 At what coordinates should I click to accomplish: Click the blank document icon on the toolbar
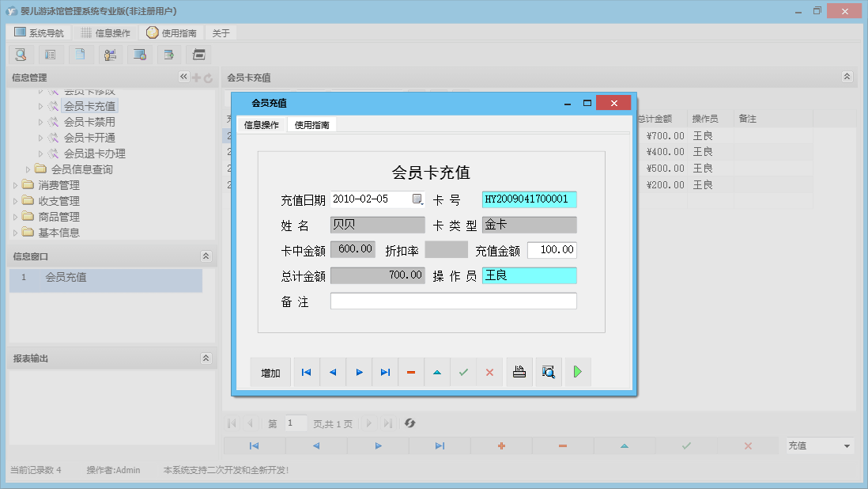tap(81, 54)
